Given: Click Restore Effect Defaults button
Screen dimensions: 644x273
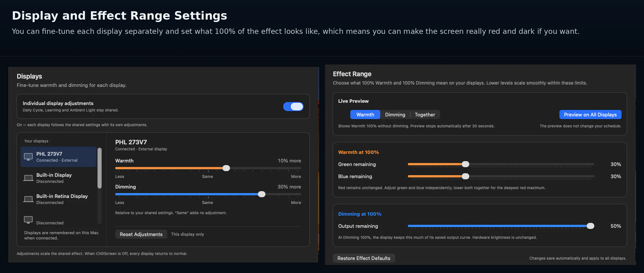Looking at the screenshot, I should [364, 258].
